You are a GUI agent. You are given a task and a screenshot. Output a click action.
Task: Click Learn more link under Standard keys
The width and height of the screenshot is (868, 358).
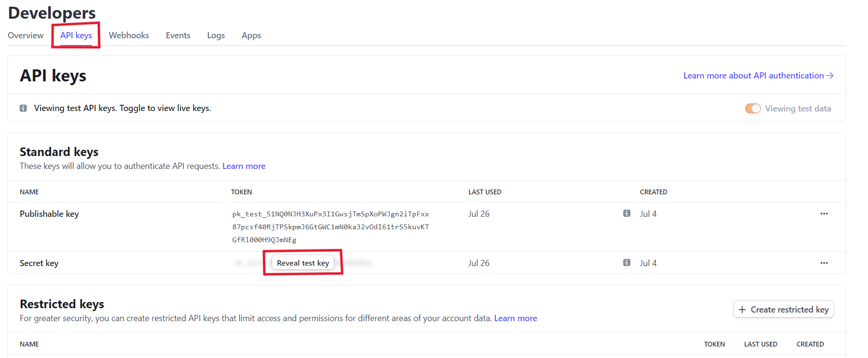point(244,166)
